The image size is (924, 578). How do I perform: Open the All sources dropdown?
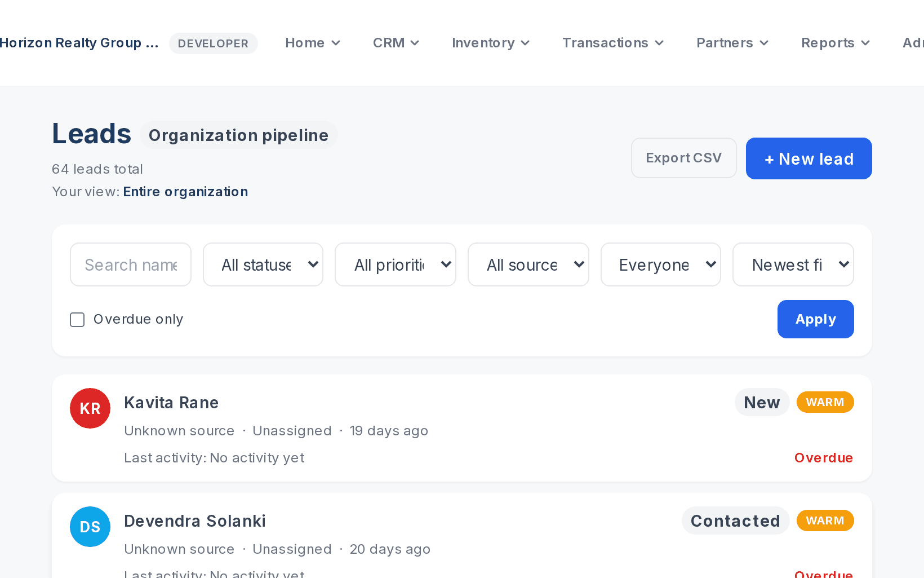coord(528,264)
